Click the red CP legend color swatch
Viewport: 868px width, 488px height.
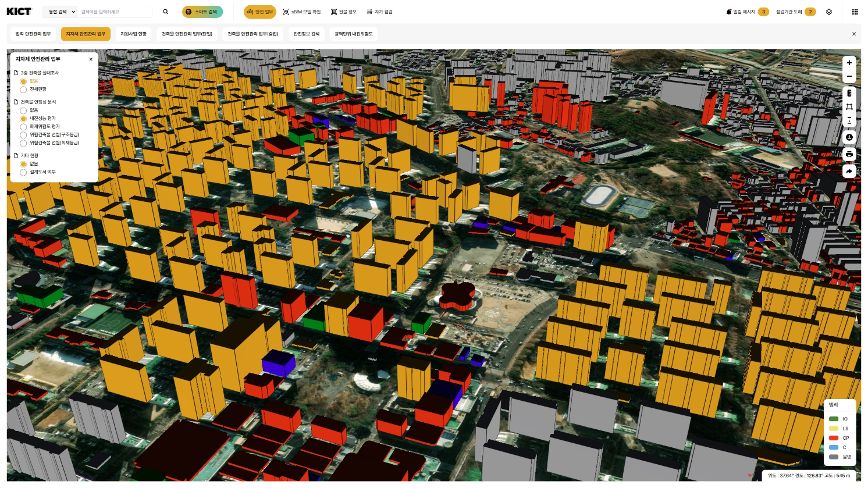pos(834,438)
